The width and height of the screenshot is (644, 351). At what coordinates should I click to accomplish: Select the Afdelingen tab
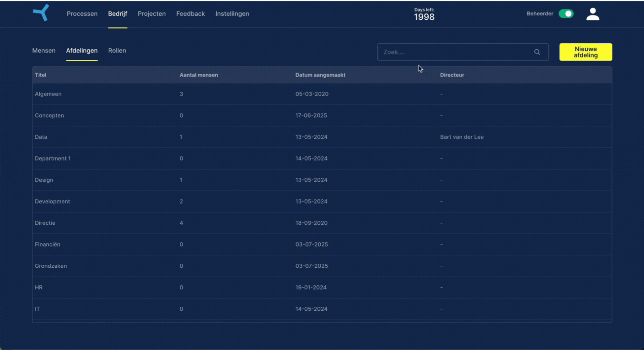(82, 51)
